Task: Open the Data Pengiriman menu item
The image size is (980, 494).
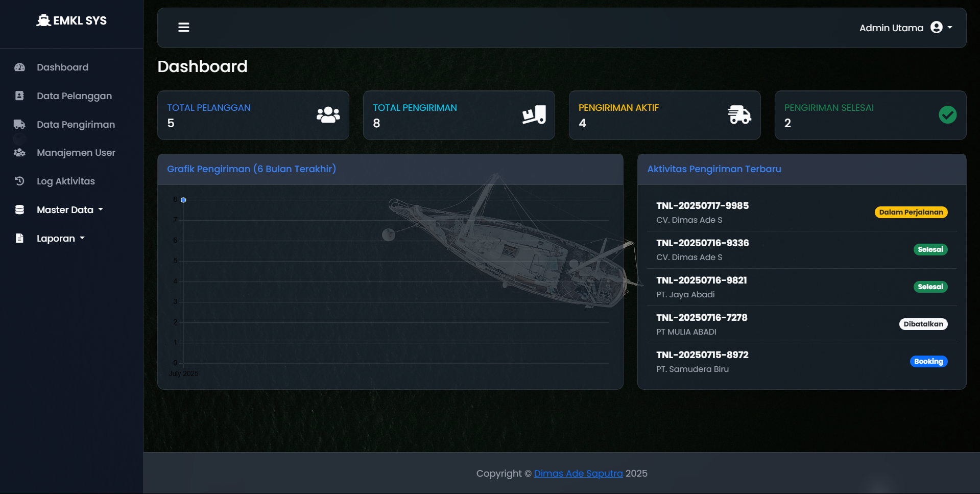Action: click(76, 124)
